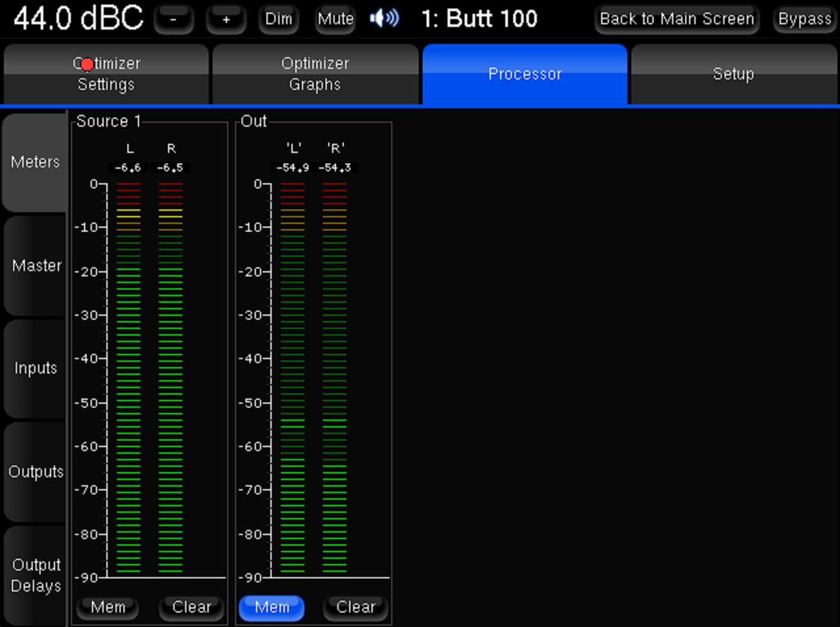
Task: Increase volume with the plus button
Action: [226, 20]
